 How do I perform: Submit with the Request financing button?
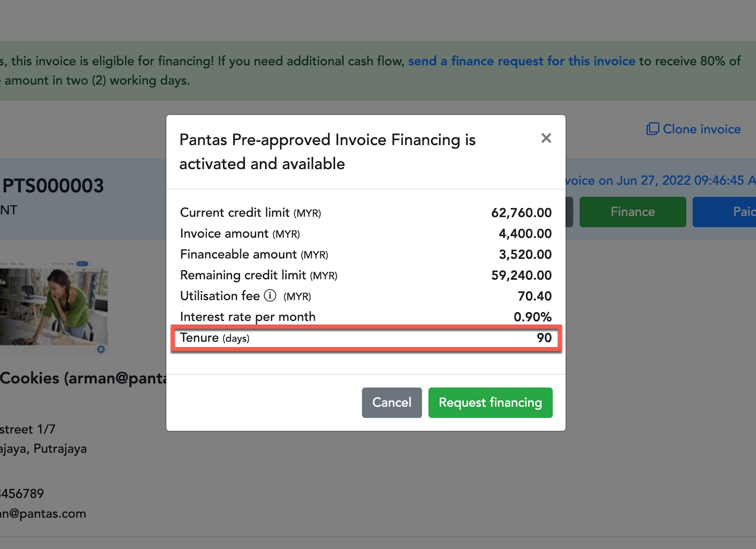coord(490,403)
